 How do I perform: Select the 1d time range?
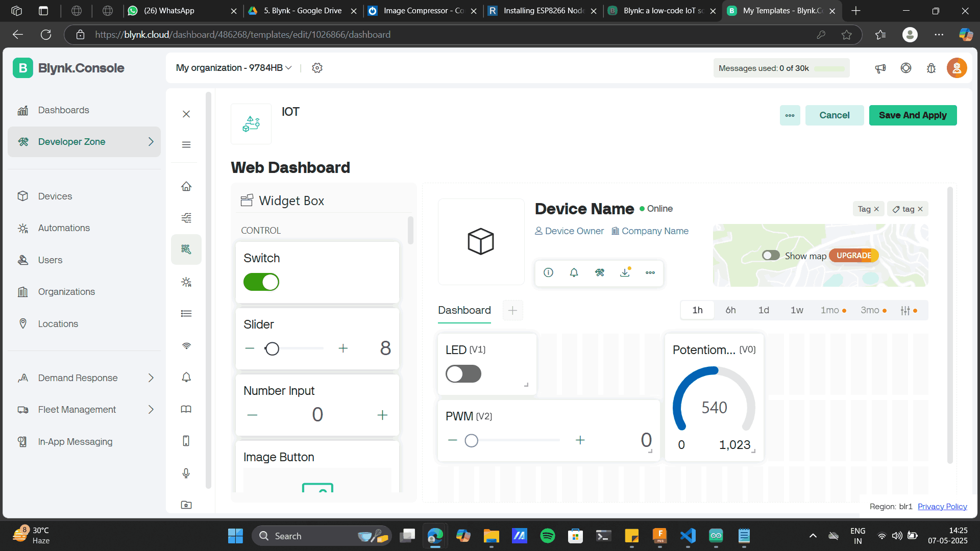[764, 310]
